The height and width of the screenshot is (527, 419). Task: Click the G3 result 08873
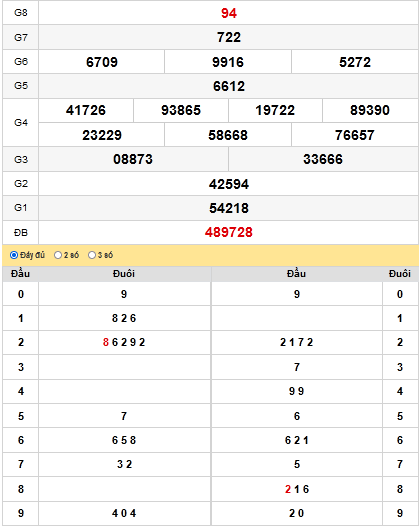click(133, 159)
